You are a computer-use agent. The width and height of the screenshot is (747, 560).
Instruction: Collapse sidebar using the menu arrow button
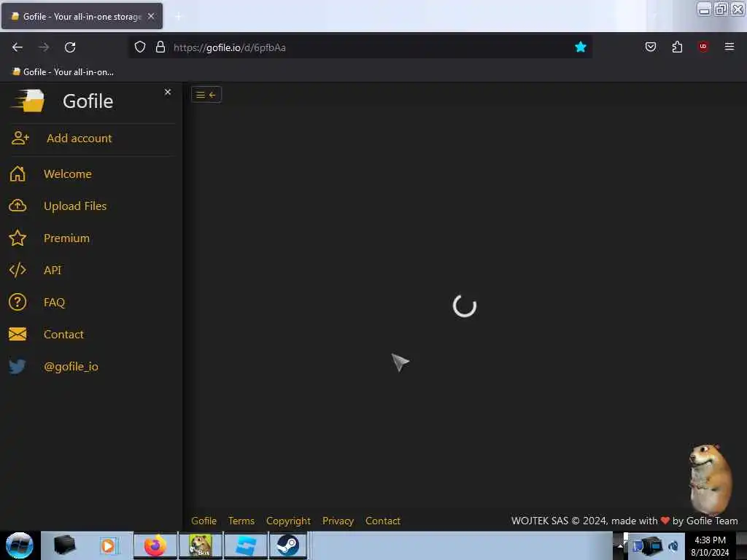coord(206,95)
